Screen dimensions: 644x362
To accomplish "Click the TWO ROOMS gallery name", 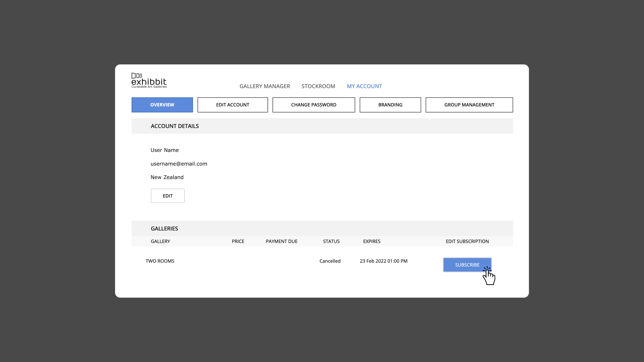I will tap(160, 261).
